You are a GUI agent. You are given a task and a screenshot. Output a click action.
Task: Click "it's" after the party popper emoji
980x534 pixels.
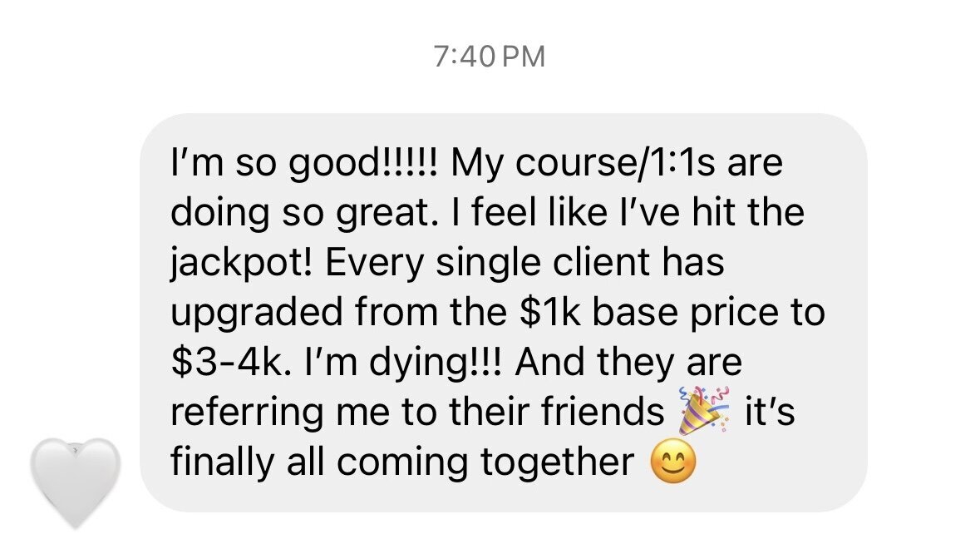point(770,412)
